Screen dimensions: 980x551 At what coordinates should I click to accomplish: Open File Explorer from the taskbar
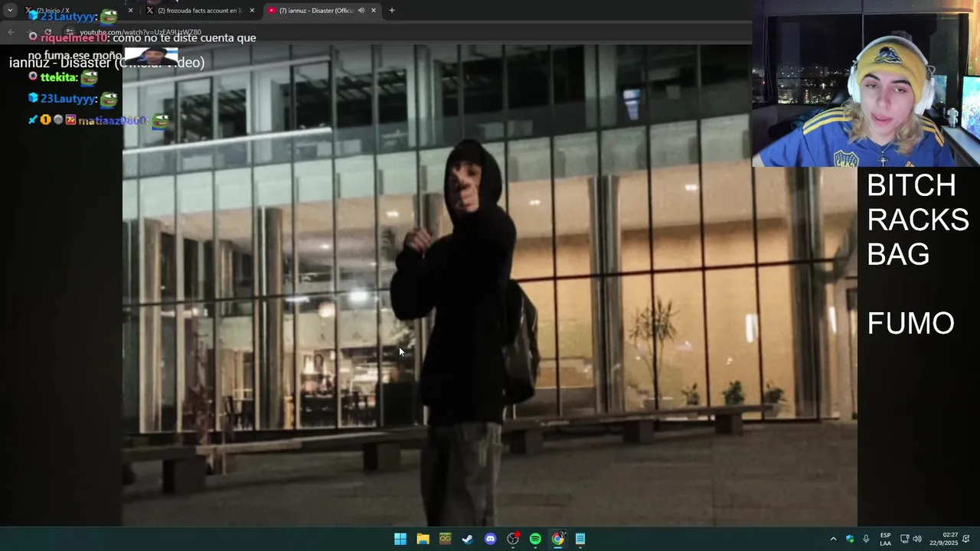(423, 539)
